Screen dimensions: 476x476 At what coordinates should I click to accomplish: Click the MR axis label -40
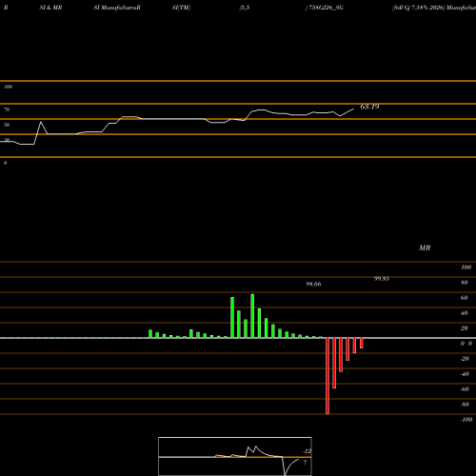tap(465, 374)
